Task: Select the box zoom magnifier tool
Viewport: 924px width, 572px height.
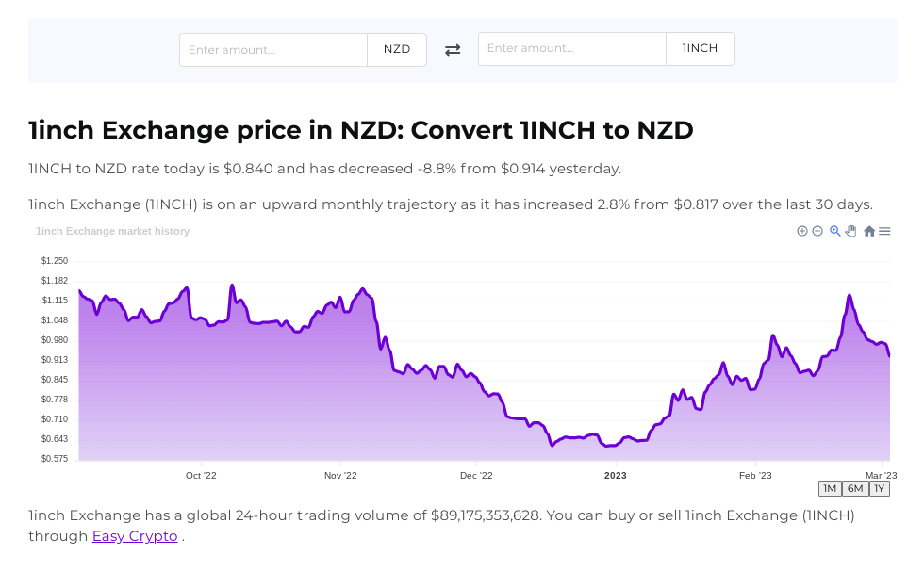Action: [x=834, y=231]
